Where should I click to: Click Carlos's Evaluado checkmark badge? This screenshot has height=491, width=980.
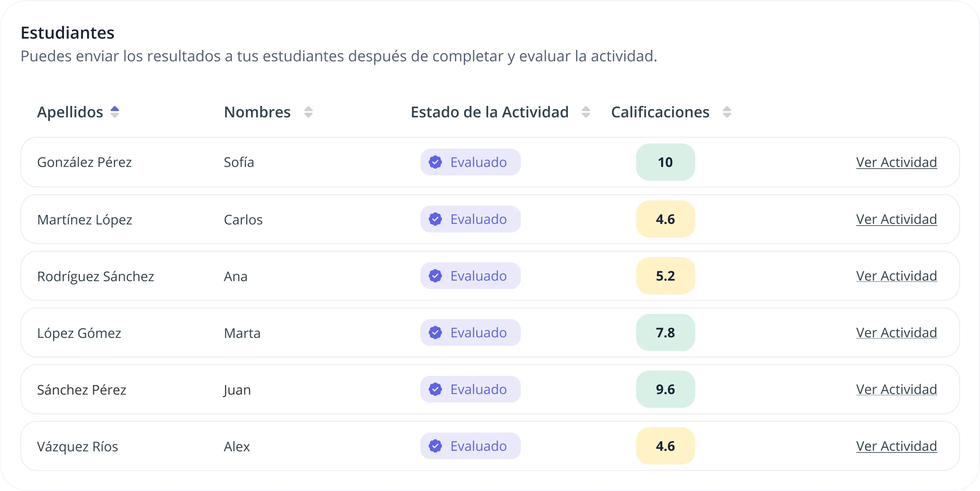coord(435,219)
